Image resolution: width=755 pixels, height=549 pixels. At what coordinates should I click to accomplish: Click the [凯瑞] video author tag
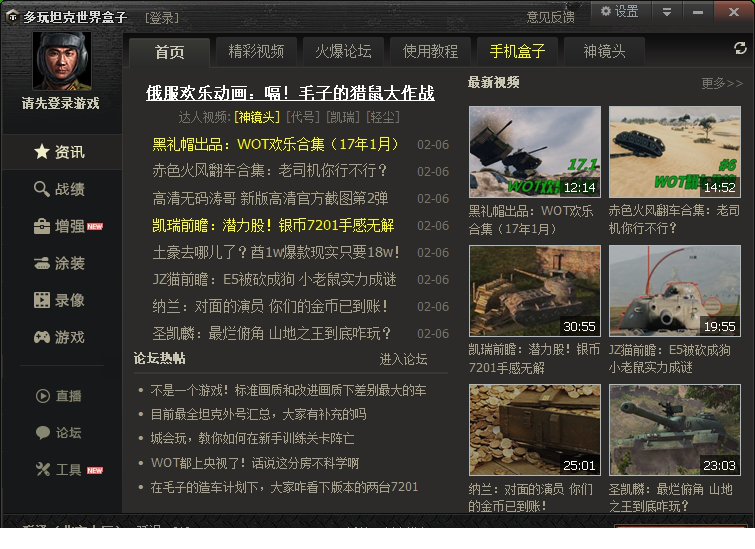(x=343, y=117)
